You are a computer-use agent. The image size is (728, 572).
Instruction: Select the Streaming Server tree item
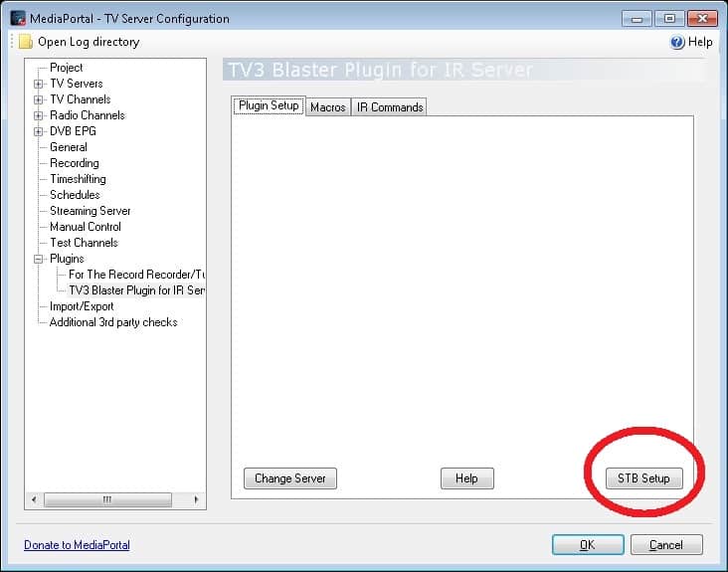(x=90, y=211)
